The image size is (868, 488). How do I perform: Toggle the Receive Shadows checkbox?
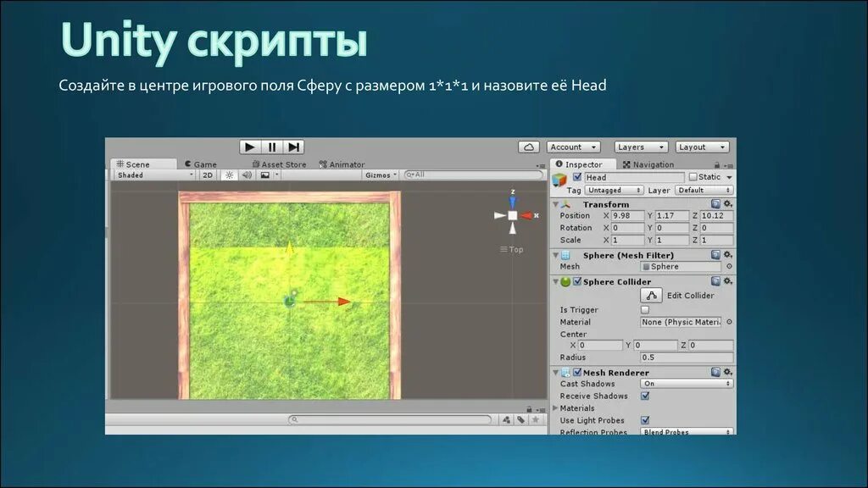click(x=645, y=396)
